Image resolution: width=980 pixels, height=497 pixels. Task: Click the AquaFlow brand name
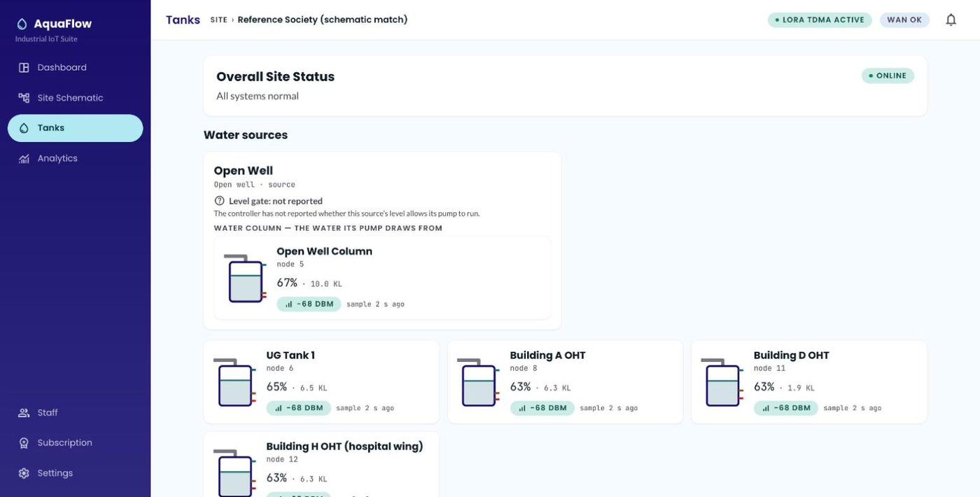(63, 24)
